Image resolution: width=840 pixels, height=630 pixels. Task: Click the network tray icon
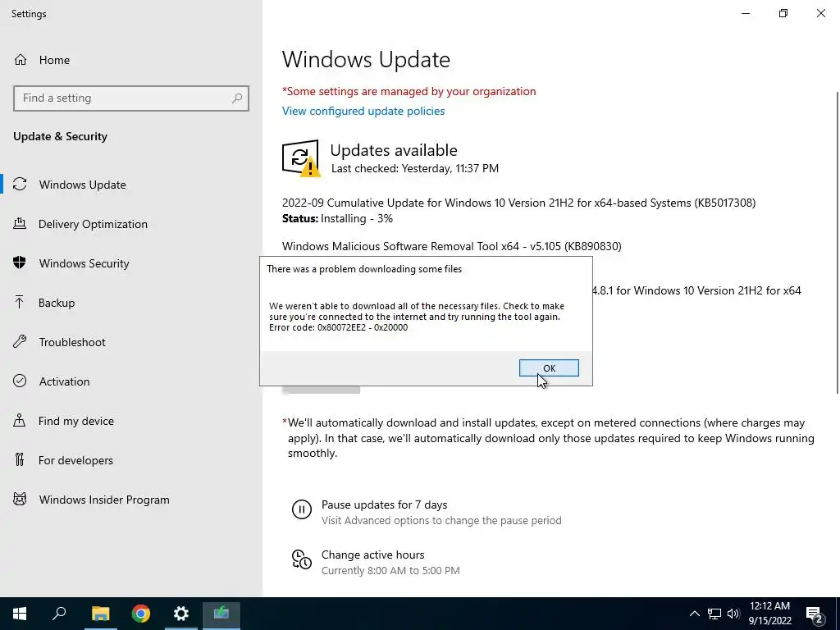714,614
